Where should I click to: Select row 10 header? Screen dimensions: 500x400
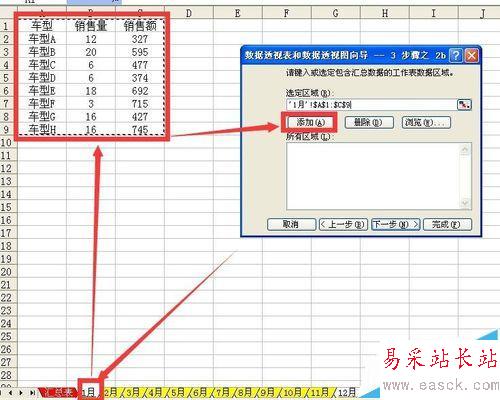pyautogui.click(x=7, y=143)
